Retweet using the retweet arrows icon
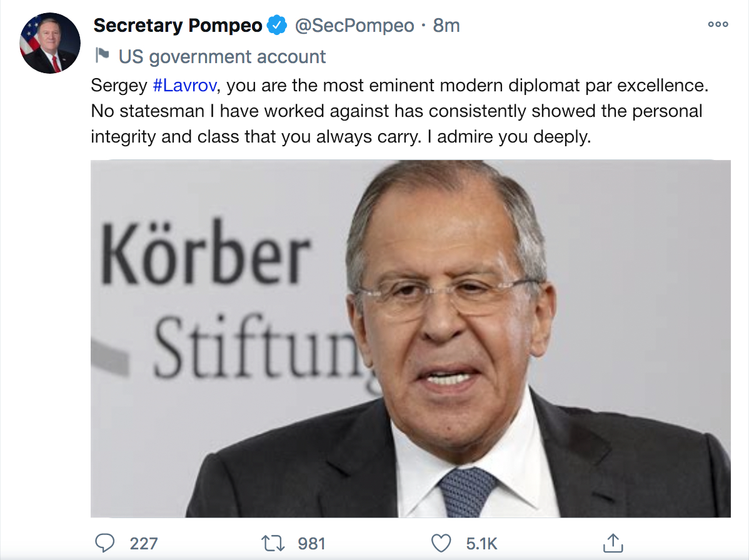Image resolution: width=749 pixels, height=560 pixels. click(x=273, y=543)
